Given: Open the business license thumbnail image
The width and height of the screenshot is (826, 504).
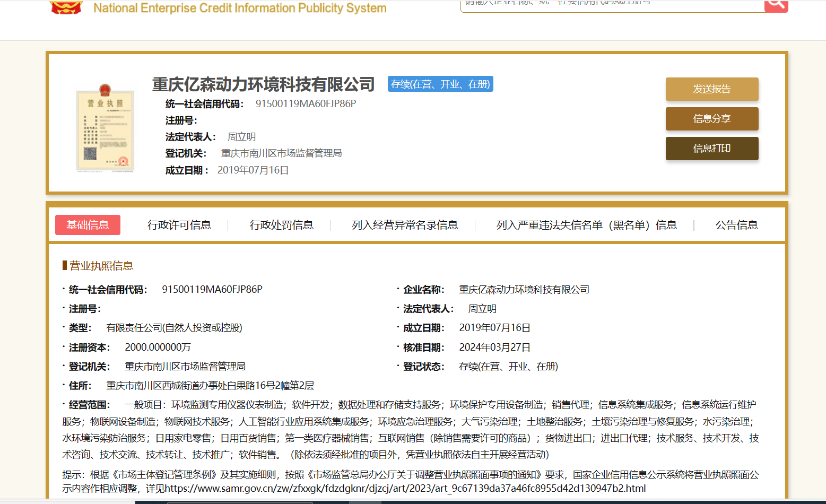Looking at the screenshot, I should tap(105, 128).
